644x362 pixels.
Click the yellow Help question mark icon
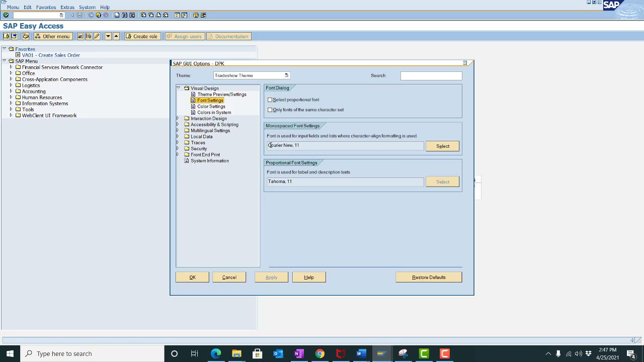point(196,15)
